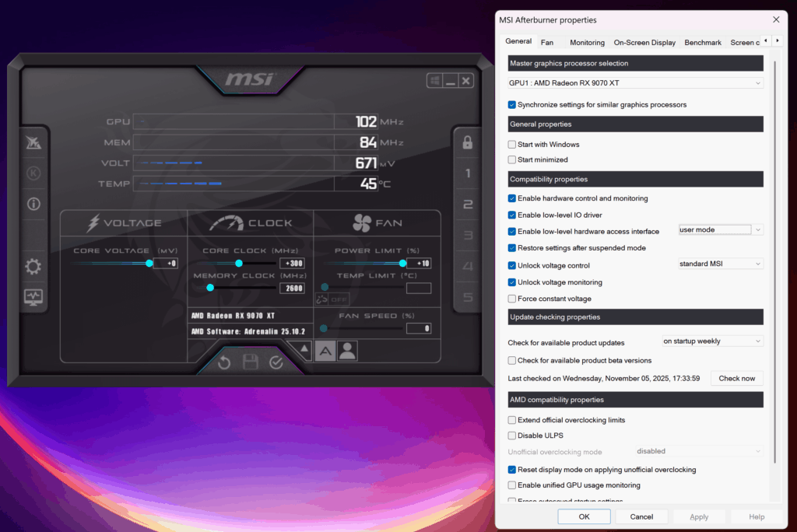Open Afterburner settings gear icon

[x=33, y=267]
